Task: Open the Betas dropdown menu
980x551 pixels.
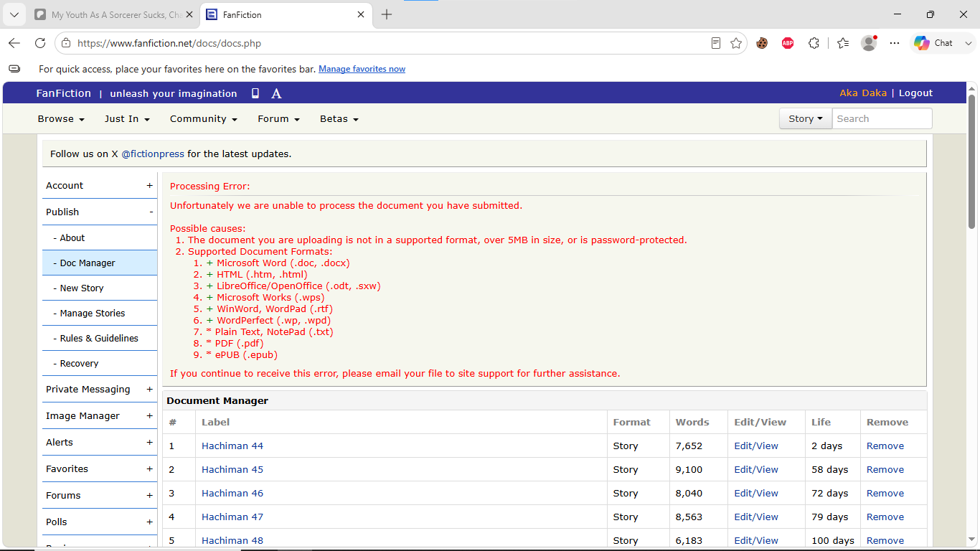Action: click(339, 119)
